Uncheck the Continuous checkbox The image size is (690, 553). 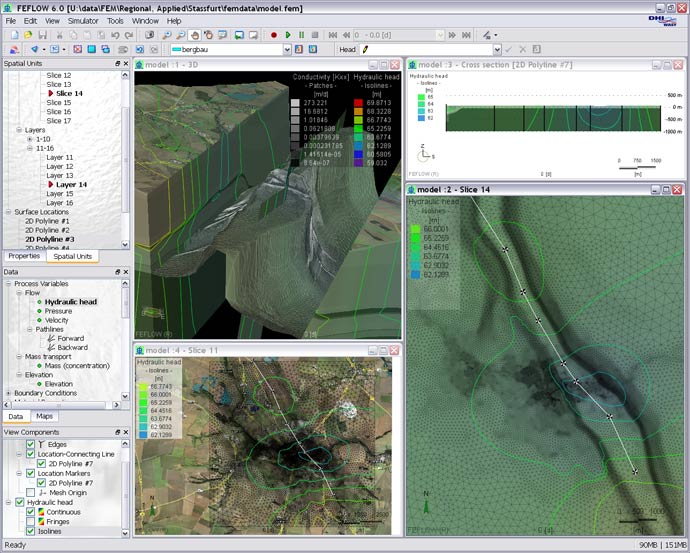[x=30, y=512]
